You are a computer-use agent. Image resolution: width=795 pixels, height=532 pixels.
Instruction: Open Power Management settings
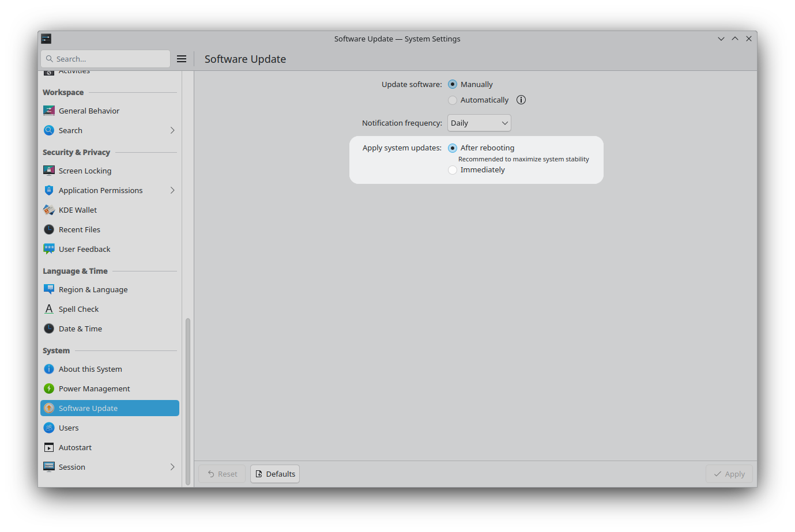tap(110, 388)
